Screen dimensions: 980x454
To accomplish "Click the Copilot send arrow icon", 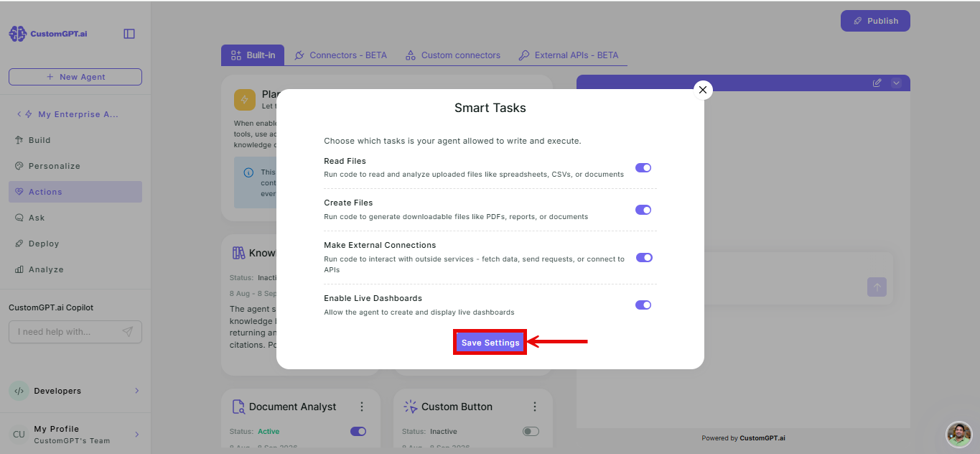I will tap(127, 332).
